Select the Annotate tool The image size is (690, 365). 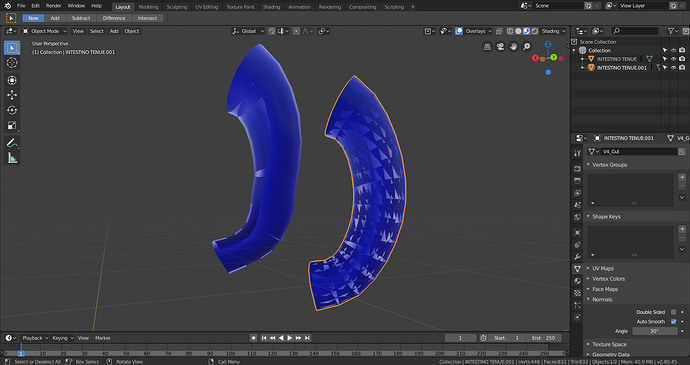pyautogui.click(x=12, y=143)
